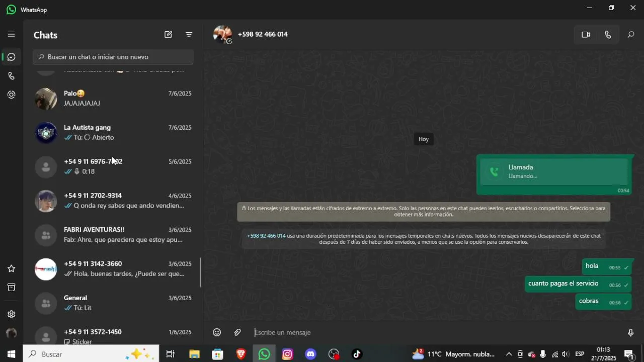This screenshot has width=644, height=362.
Task: Click the end-to-end encryption info notice
Action: tap(424, 212)
